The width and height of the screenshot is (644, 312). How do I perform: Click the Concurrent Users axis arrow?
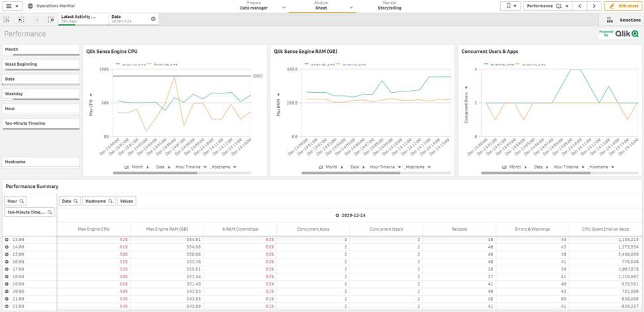click(x=466, y=87)
